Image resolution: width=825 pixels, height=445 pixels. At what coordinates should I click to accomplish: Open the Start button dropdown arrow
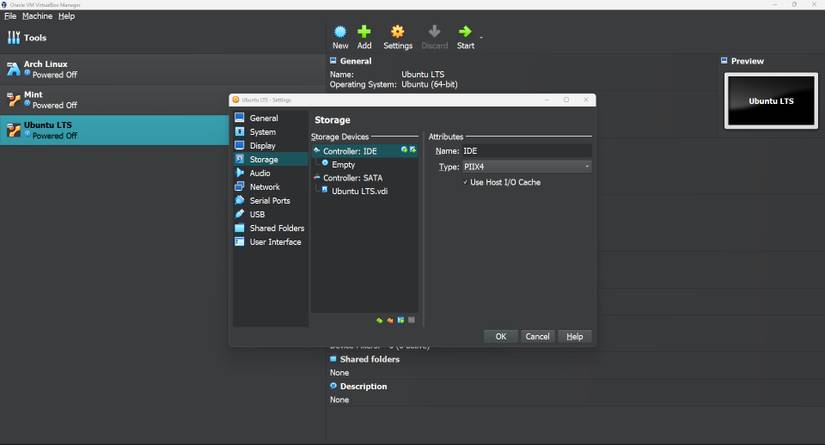click(x=481, y=37)
